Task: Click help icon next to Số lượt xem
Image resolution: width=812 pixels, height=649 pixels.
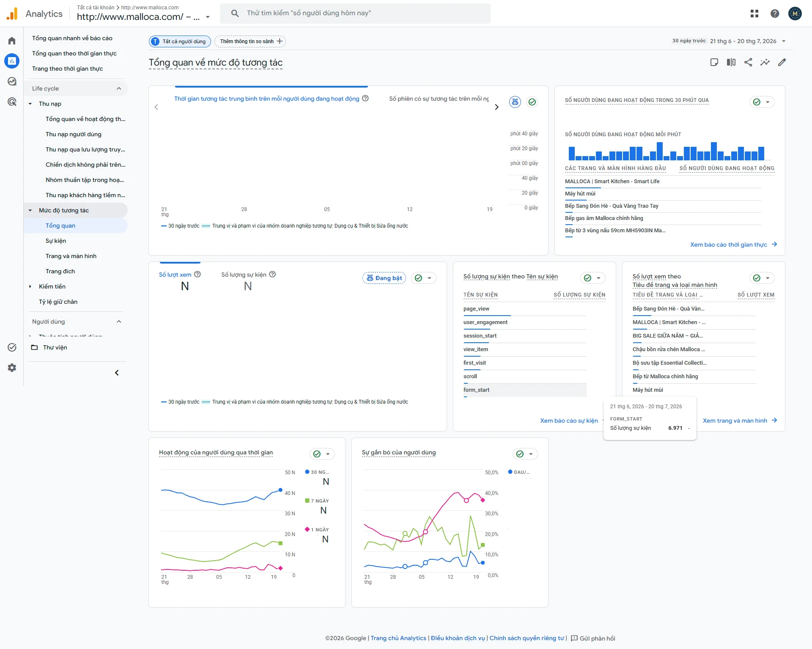Action: pyautogui.click(x=197, y=274)
